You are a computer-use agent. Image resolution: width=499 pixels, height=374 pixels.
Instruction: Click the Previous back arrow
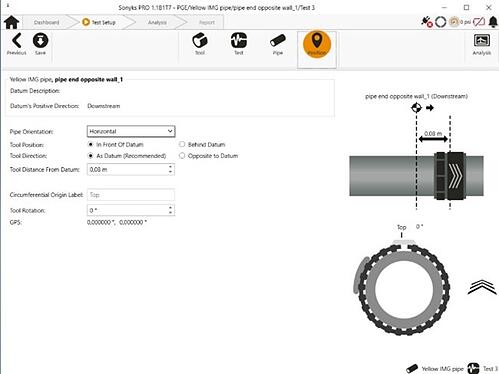coord(17,44)
